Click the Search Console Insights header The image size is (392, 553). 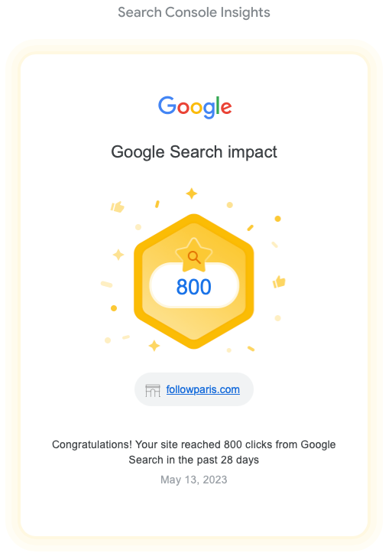click(x=194, y=12)
